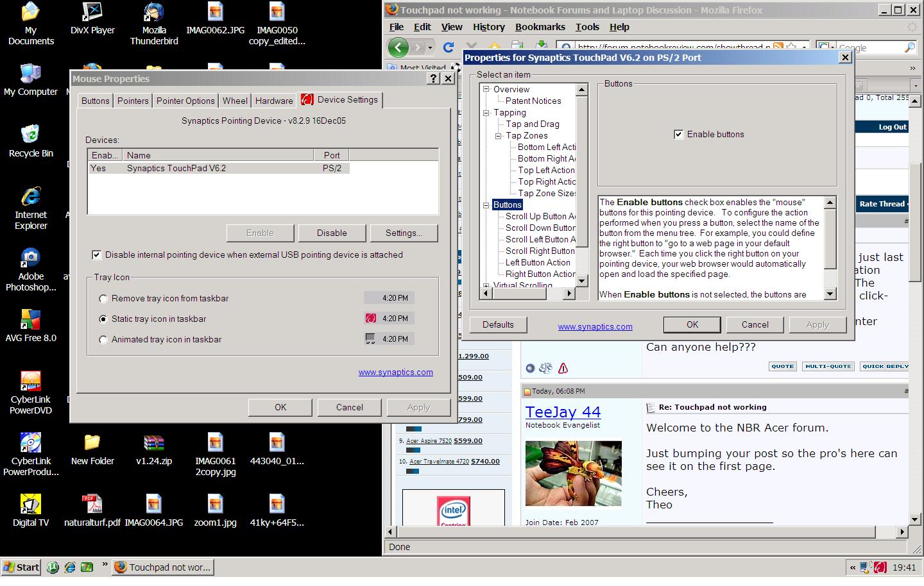The image size is (924, 586).
Task: Click the Disable device button
Action: coord(332,233)
